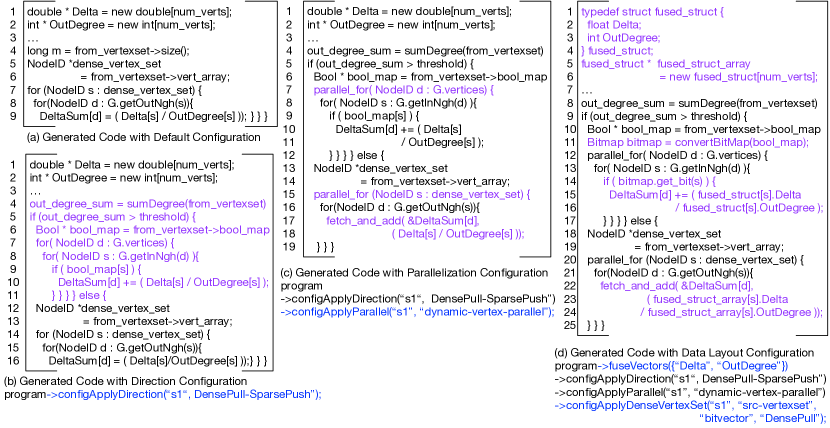Select "Bitmap bitmap = convertBitMap(bool_map);" in panel (d)
The width and height of the screenshot is (830, 428).
pos(698,143)
